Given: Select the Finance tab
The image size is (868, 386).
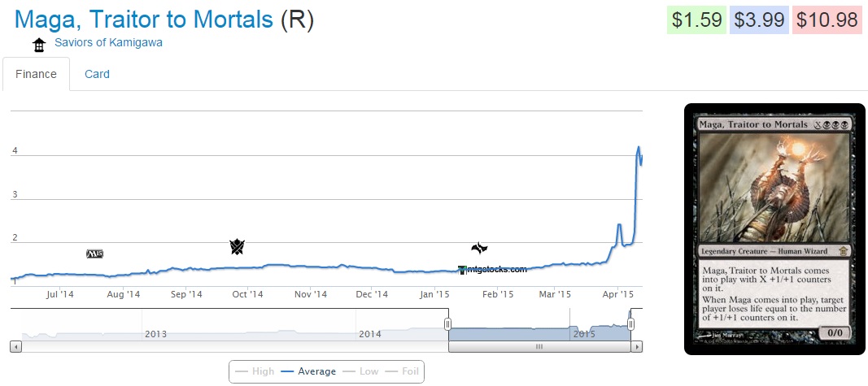Looking at the screenshot, I should 37,74.
